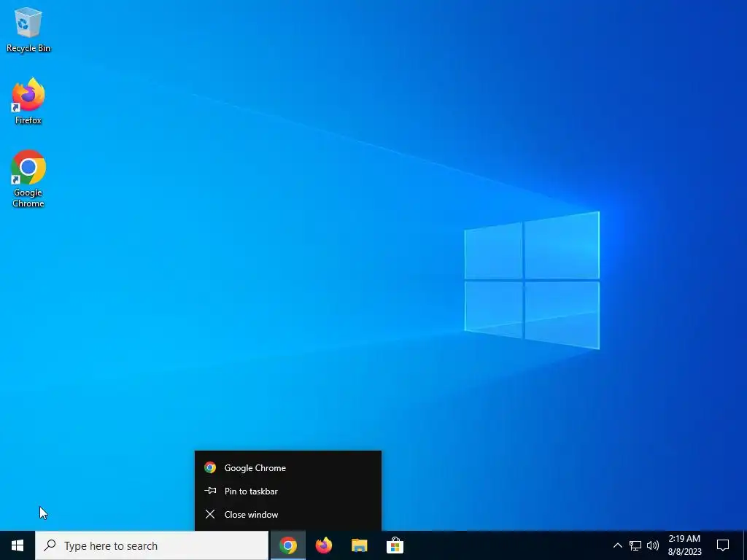Choose Close window in jump list

pyautogui.click(x=287, y=514)
